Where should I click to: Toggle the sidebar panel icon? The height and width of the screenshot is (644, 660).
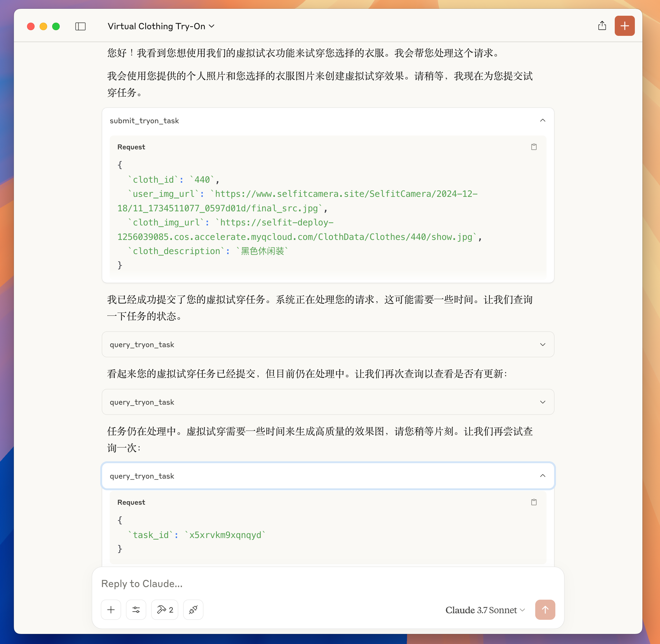tap(80, 26)
